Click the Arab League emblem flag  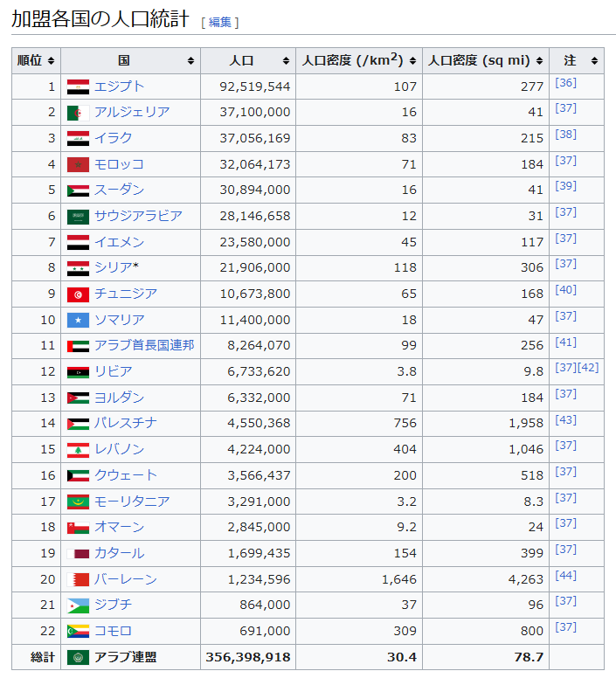tap(78, 657)
